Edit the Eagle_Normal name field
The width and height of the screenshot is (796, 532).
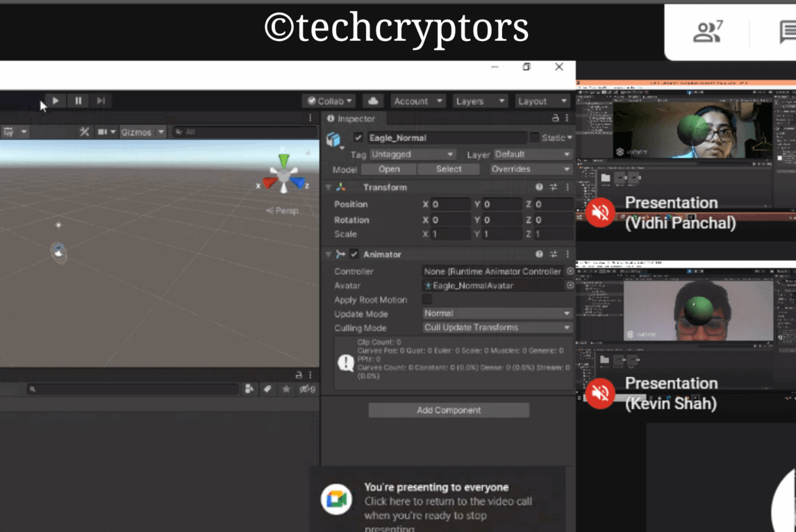[447, 138]
